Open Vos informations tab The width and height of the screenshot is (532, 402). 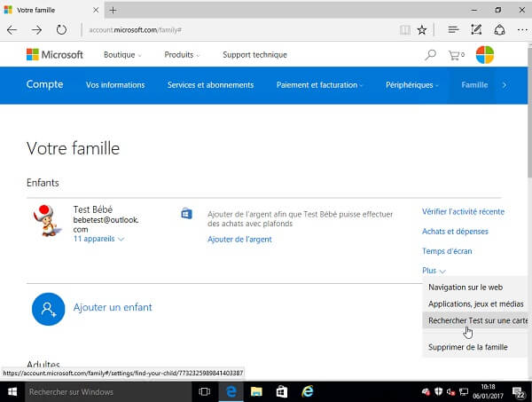tap(115, 85)
